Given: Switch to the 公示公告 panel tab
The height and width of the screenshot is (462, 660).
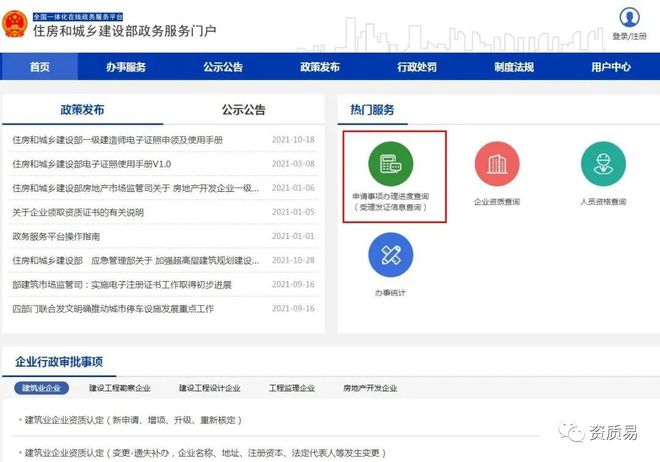Looking at the screenshot, I should click(x=244, y=110).
